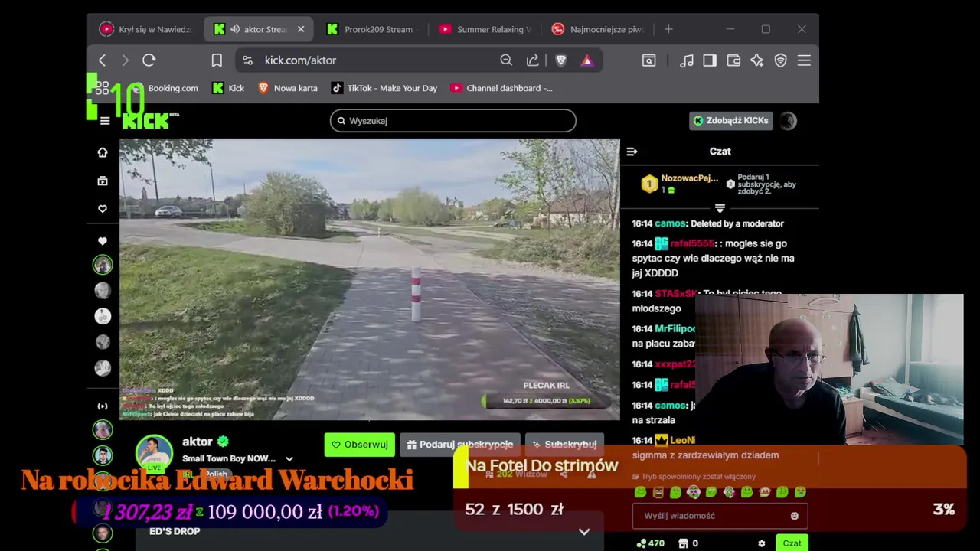
Task: Open Channel dashboard bookmark
Action: (x=501, y=88)
